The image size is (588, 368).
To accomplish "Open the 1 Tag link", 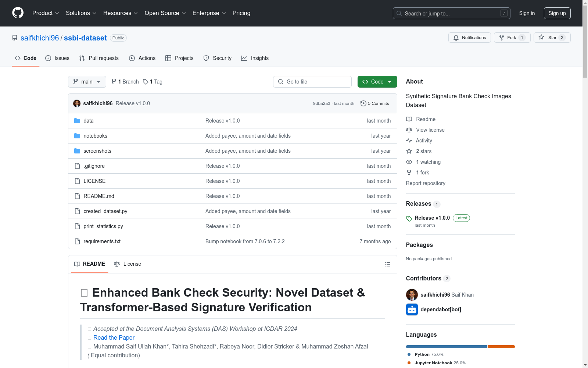I will coord(153,82).
